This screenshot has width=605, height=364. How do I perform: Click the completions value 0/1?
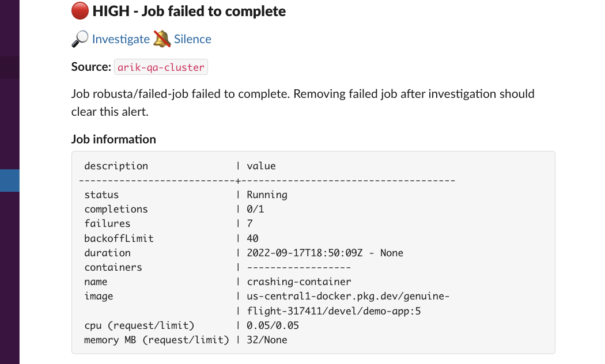255,209
